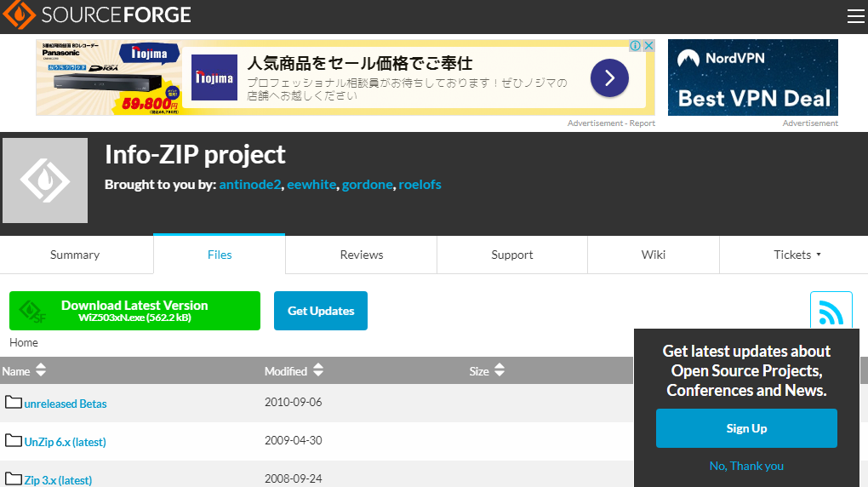Click the Info-ZIP project avatar icon
This screenshot has height=487, width=868.
[x=45, y=180]
